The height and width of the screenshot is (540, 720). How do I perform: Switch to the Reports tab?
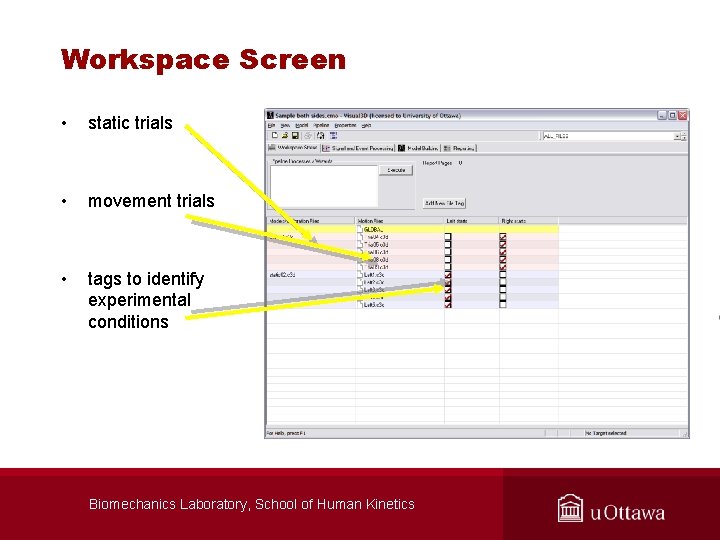tap(459, 148)
